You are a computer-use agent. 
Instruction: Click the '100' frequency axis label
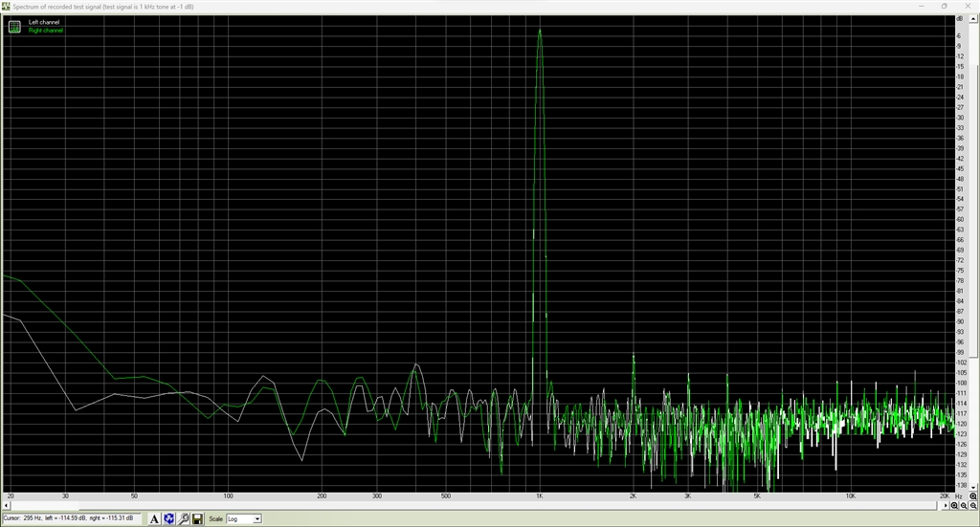(228, 495)
